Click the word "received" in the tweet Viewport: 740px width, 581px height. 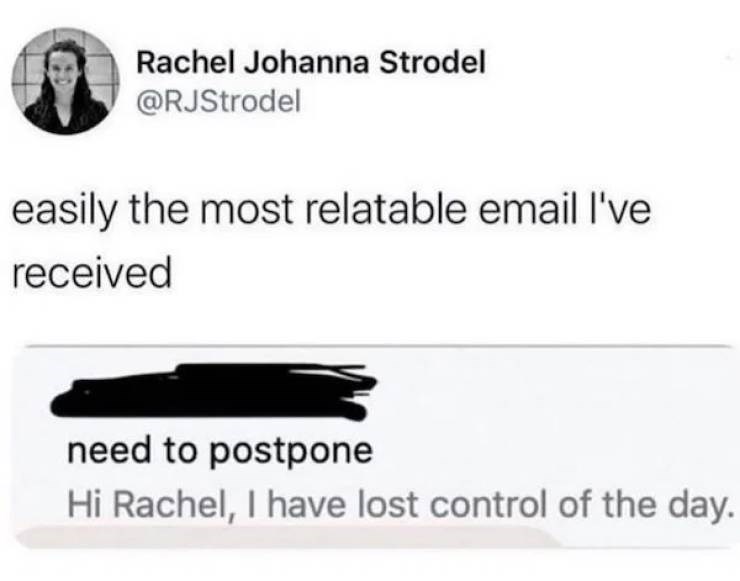[88, 271]
